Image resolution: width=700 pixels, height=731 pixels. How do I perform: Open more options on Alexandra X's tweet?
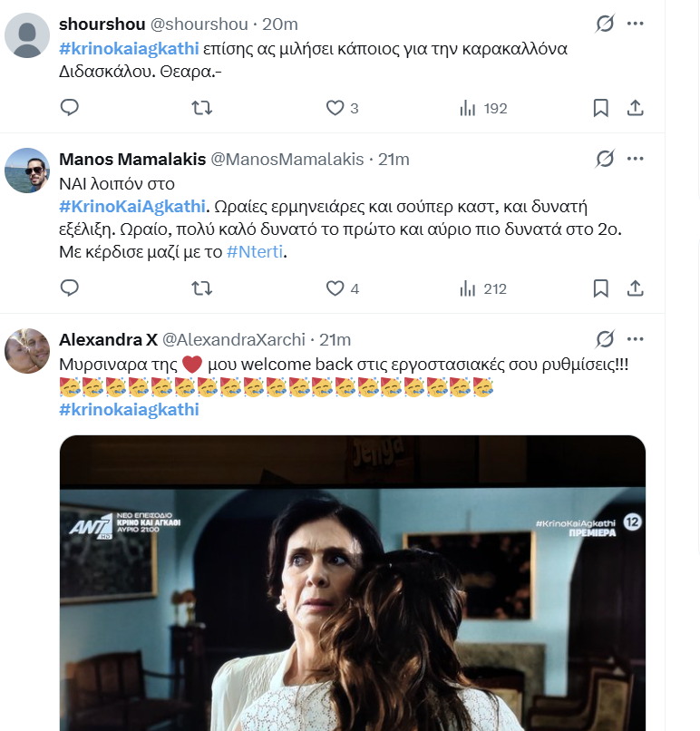point(636,339)
